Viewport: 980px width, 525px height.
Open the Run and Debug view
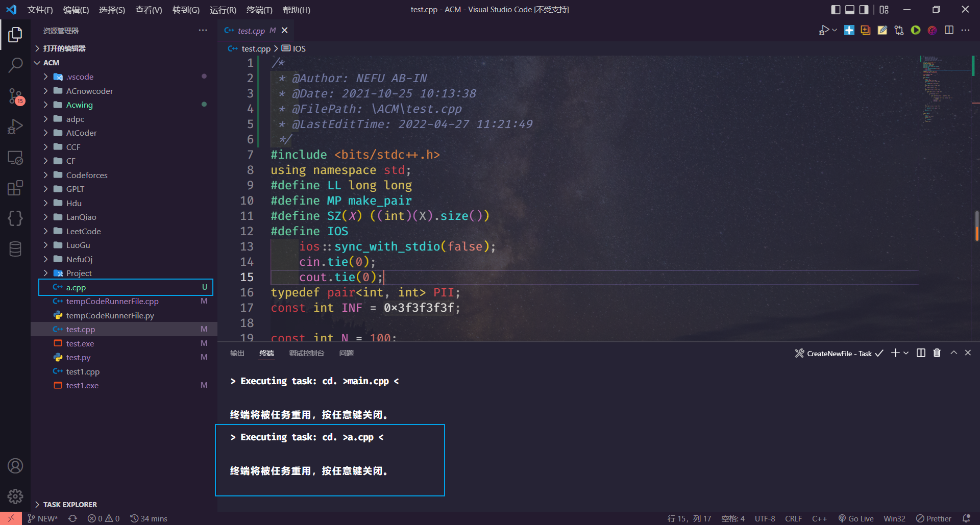tap(15, 127)
